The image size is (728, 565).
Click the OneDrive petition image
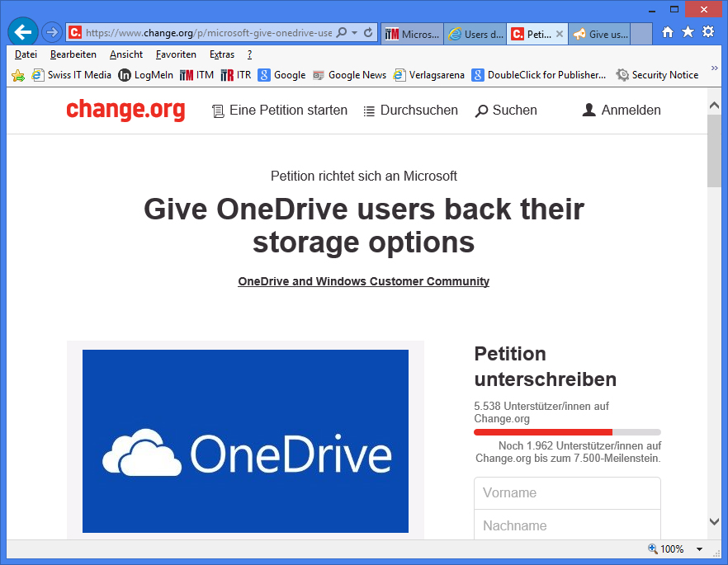click(x=246, y=441)
